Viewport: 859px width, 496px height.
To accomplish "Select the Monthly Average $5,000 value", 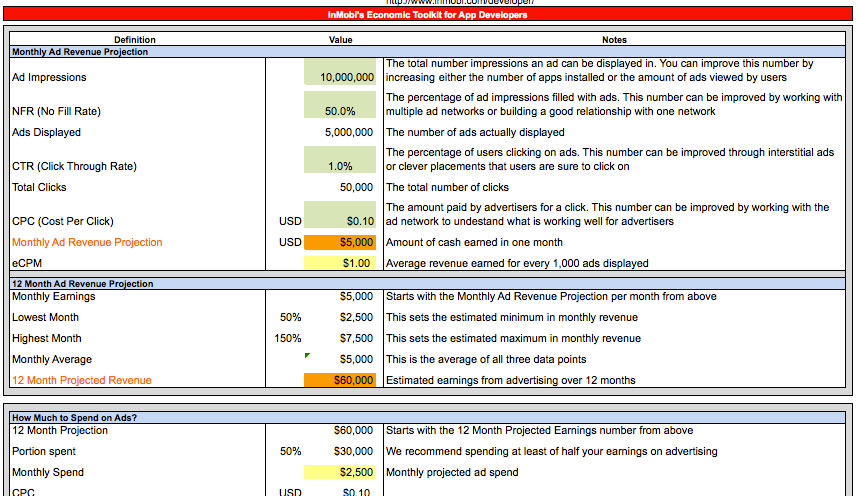I will (356, 360).
